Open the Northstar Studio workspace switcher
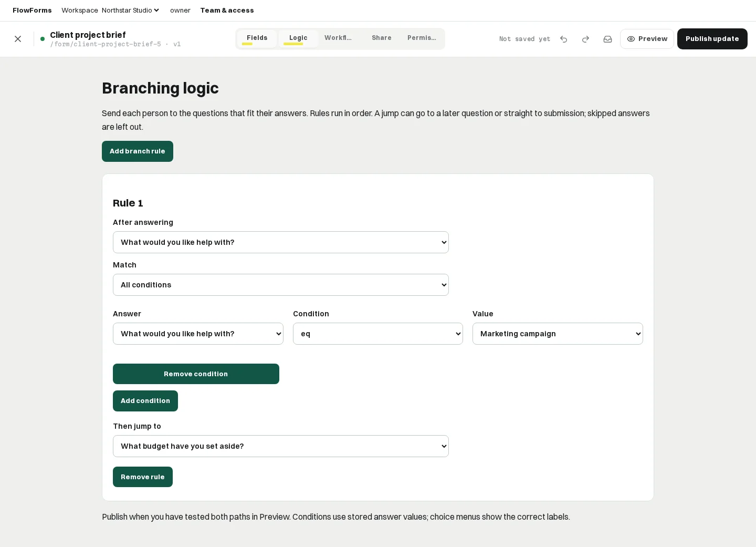The image size is (756, 547). [131, 11]
